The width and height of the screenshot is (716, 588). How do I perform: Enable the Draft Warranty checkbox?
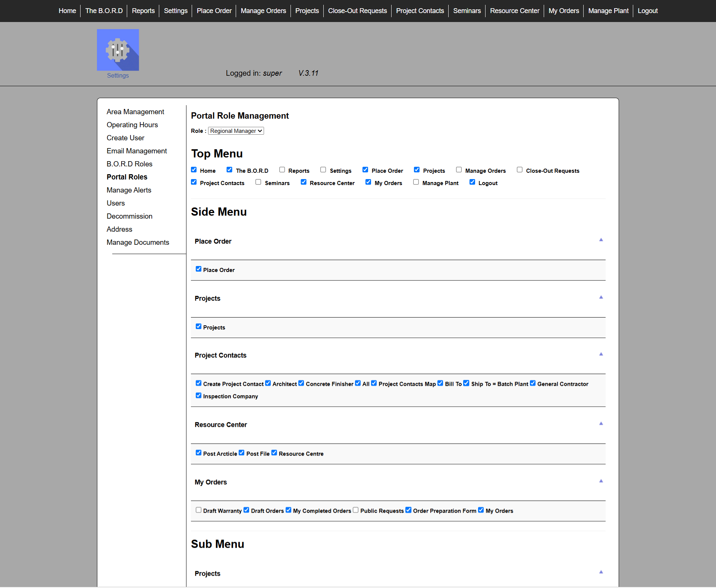(198, 510)
